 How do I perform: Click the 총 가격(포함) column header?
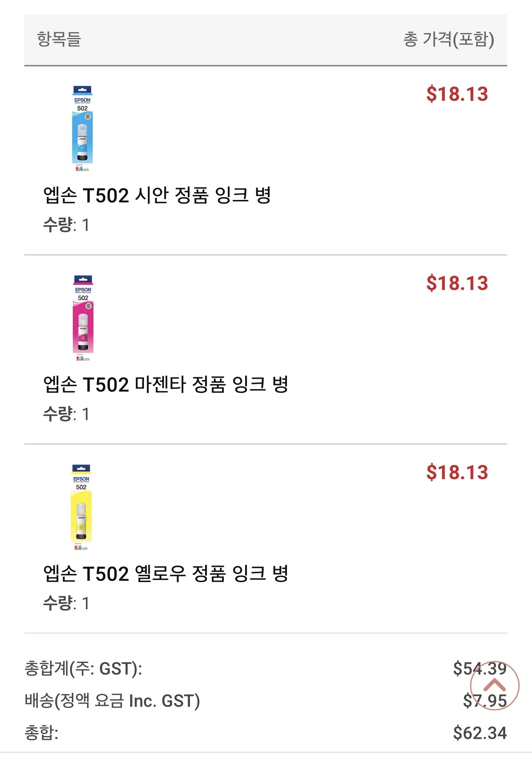click(x=448, y=39)
